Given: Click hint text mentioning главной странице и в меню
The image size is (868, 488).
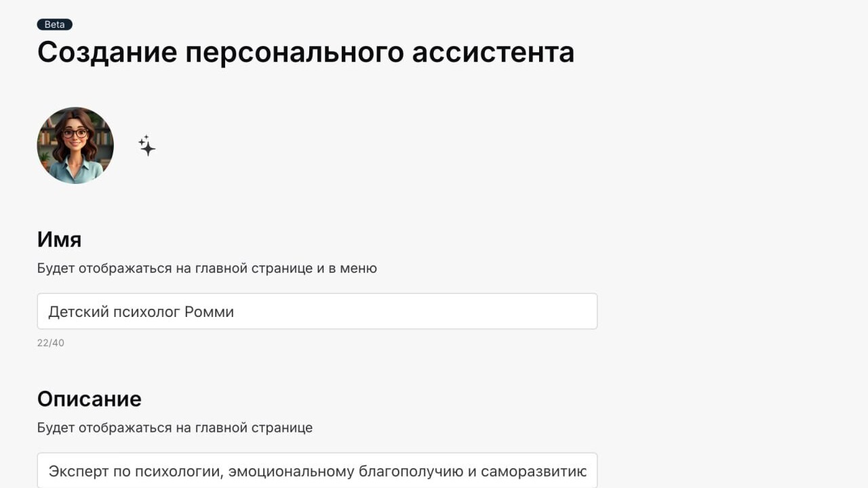Looking at the screenshot, I should tap(207, 268).
